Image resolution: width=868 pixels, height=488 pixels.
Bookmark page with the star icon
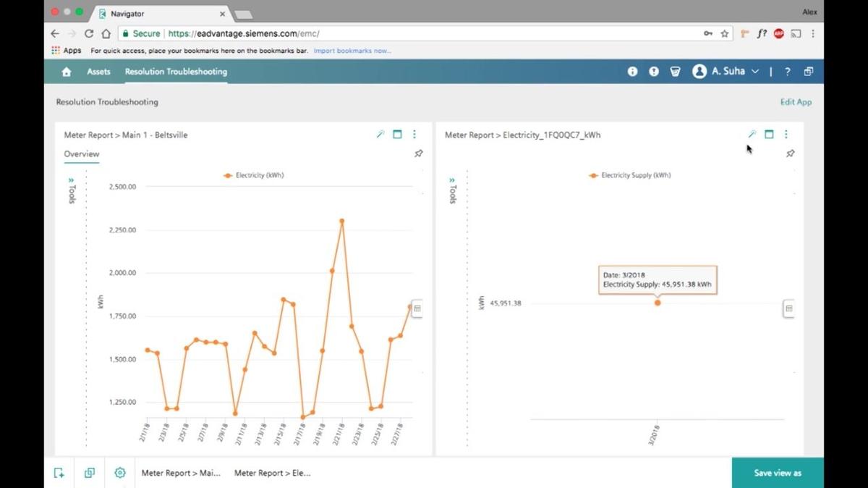tap(725, 33)
